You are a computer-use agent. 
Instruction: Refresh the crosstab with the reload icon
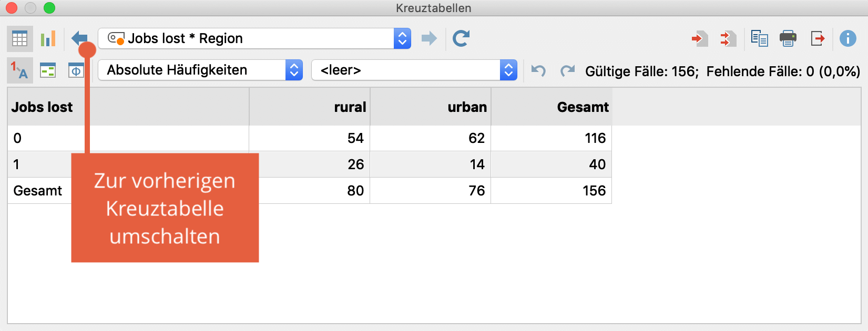[461, 38]
